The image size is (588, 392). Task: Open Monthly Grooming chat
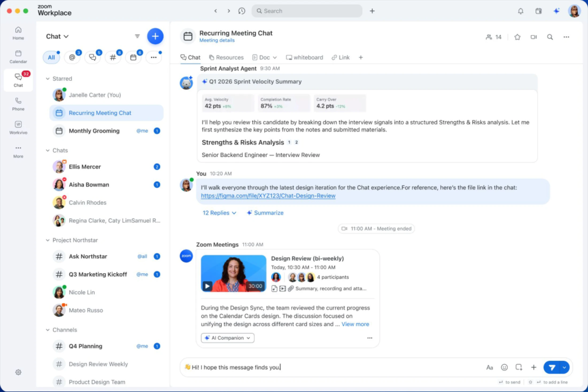pos(106,131)
